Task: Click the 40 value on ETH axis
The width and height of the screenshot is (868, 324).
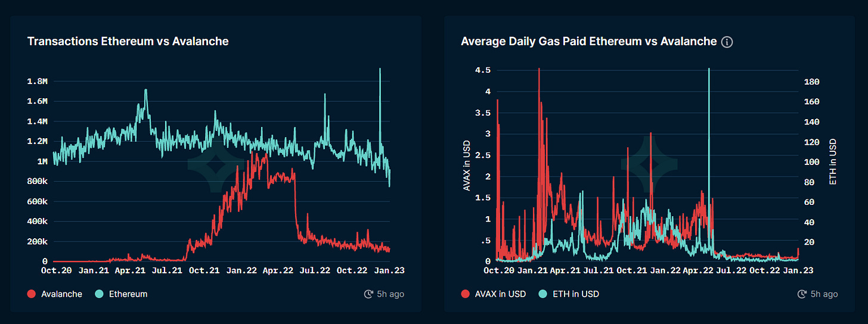Action: [x=810, y=222]
